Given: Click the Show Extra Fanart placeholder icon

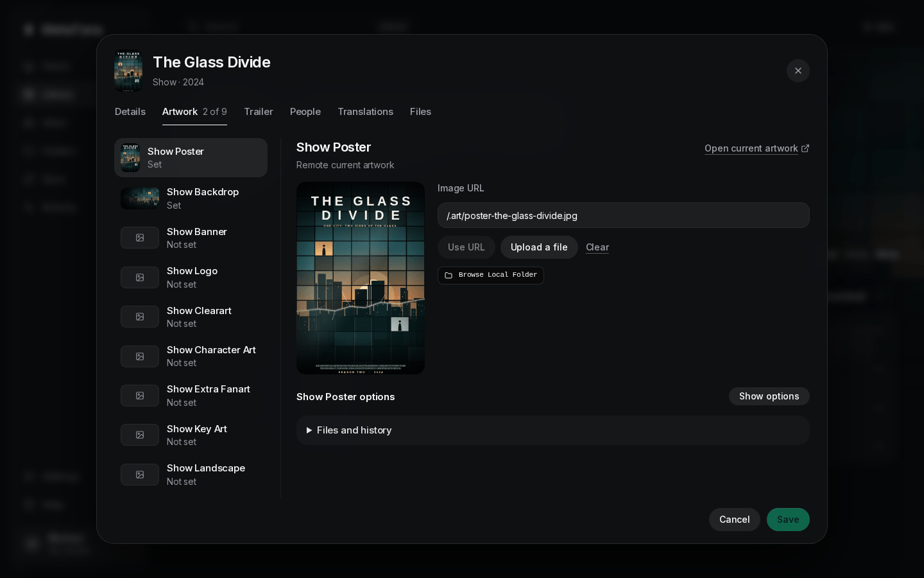Looking at the screenshot, I should click(140, 396).
